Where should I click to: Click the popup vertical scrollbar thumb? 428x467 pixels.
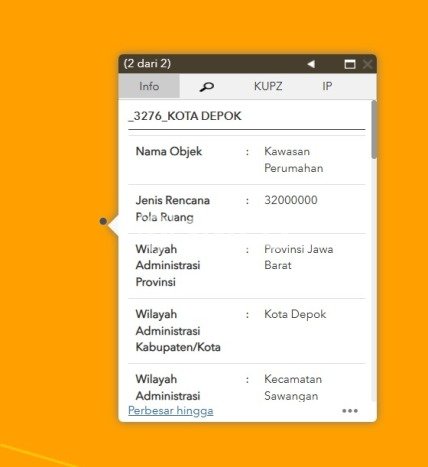[374, 129]
